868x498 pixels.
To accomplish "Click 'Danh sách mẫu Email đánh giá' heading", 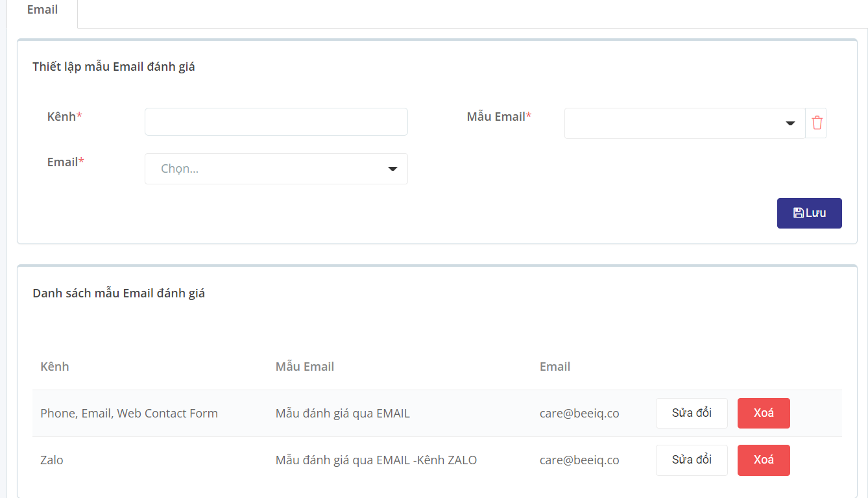I will click(x=119, y=293).
